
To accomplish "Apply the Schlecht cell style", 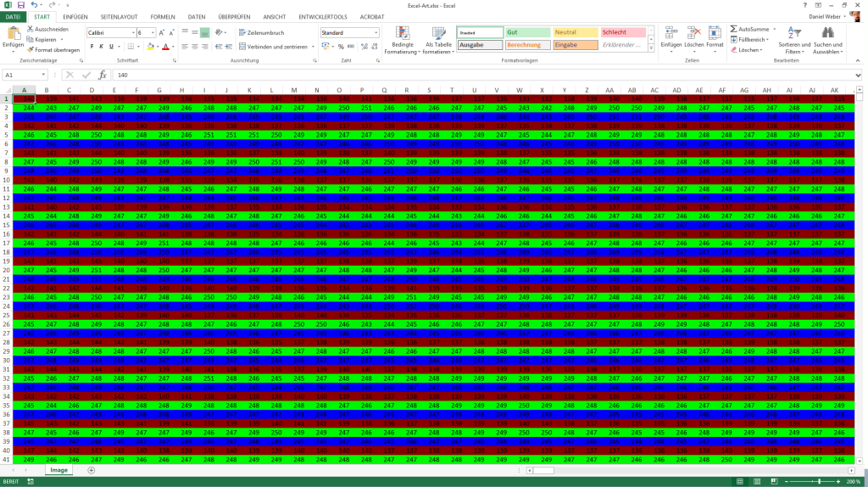I will [x=624, y=32].
